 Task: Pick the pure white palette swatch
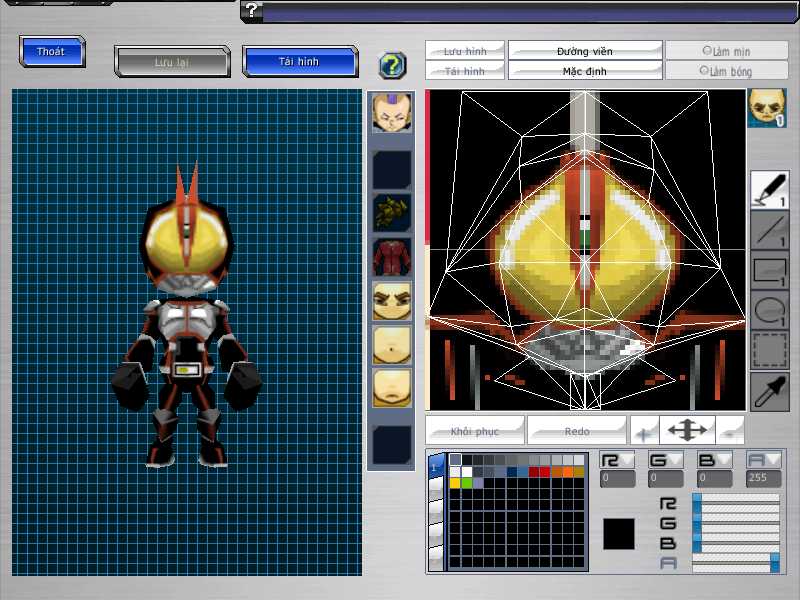coord(466,471)
